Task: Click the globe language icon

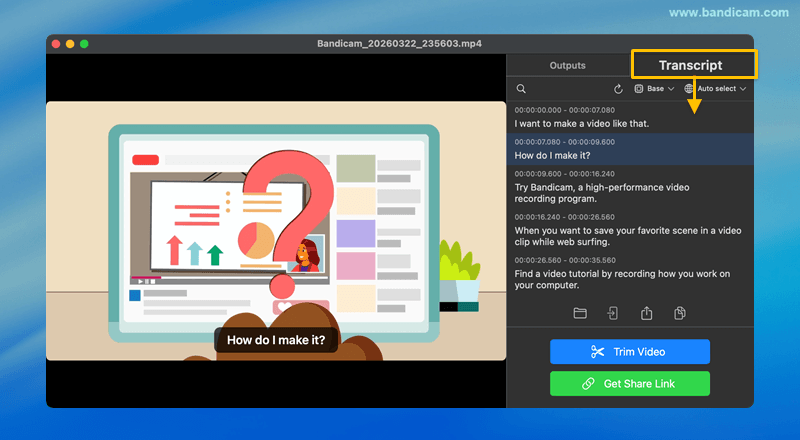Action: (x=689, y=89)
